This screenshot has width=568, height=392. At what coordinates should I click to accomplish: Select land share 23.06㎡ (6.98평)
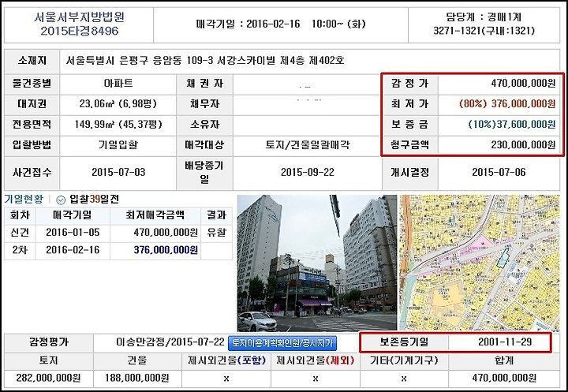(118, 104)
